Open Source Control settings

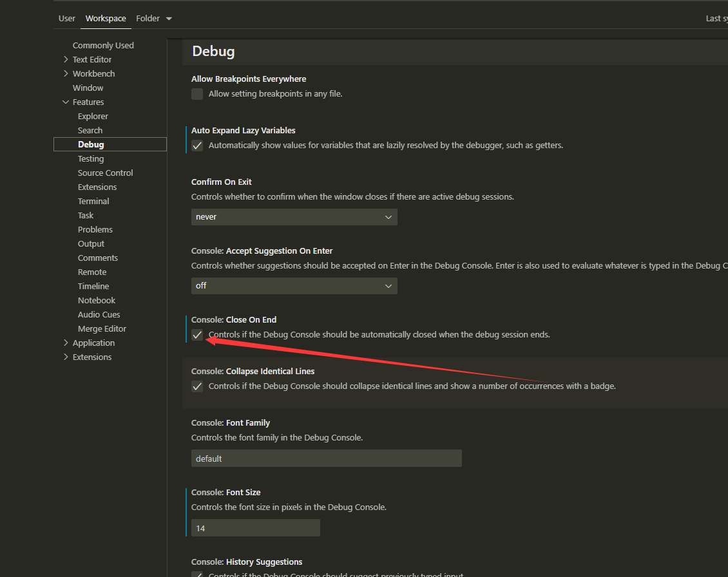pyautogui.click(x=106, y=173)
